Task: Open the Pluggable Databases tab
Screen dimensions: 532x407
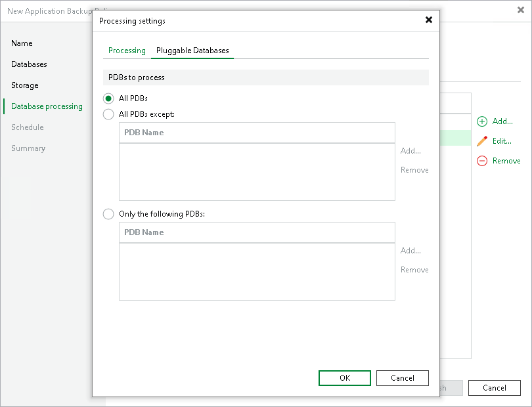Action: (192, 51)
